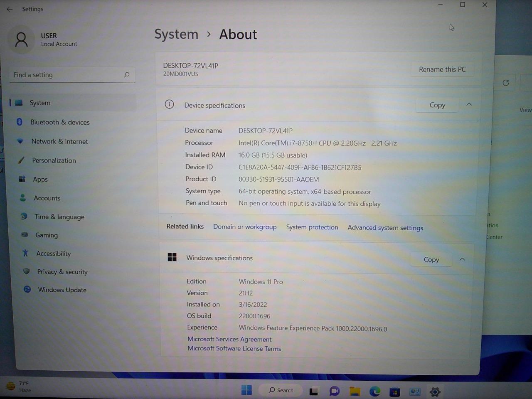Open System in the sidebar
532x399 pixels.
pyautogui.click(x=72, y=103)
